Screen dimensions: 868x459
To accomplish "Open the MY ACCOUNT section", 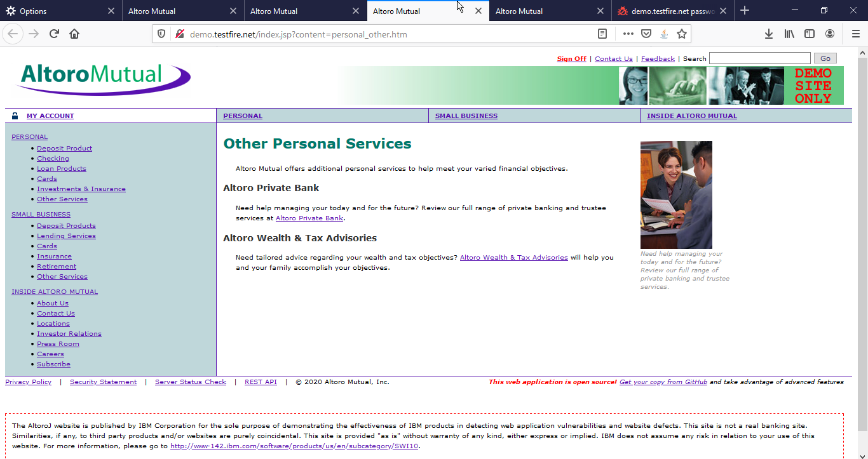I will (x=50, y=116).
